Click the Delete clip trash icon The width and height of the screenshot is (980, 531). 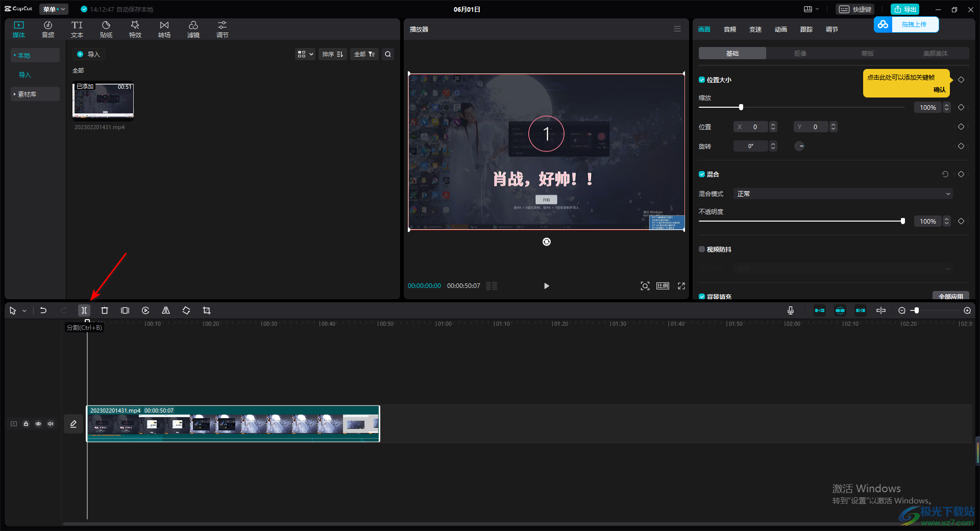(x=105, y=310)
